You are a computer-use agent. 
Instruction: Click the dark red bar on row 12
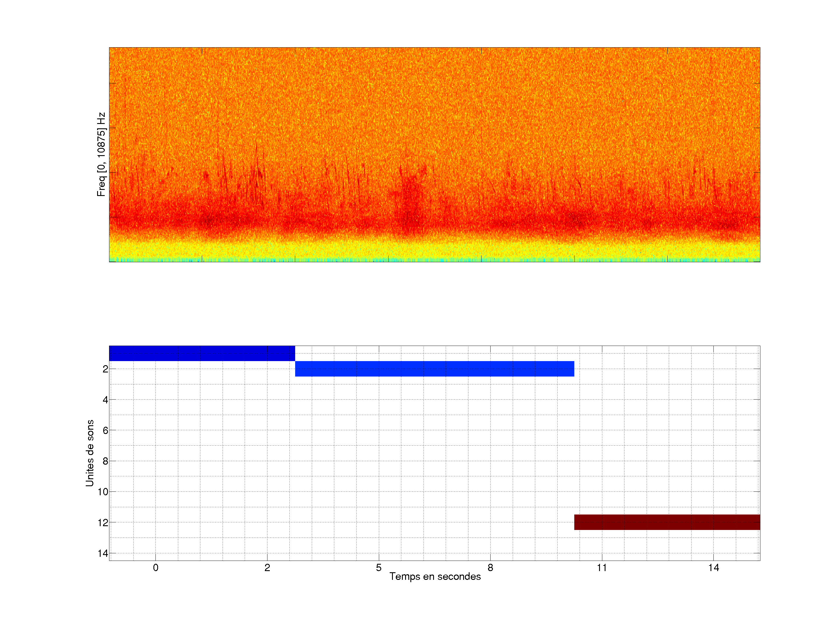pyautogui.click(x=666, y=522)
